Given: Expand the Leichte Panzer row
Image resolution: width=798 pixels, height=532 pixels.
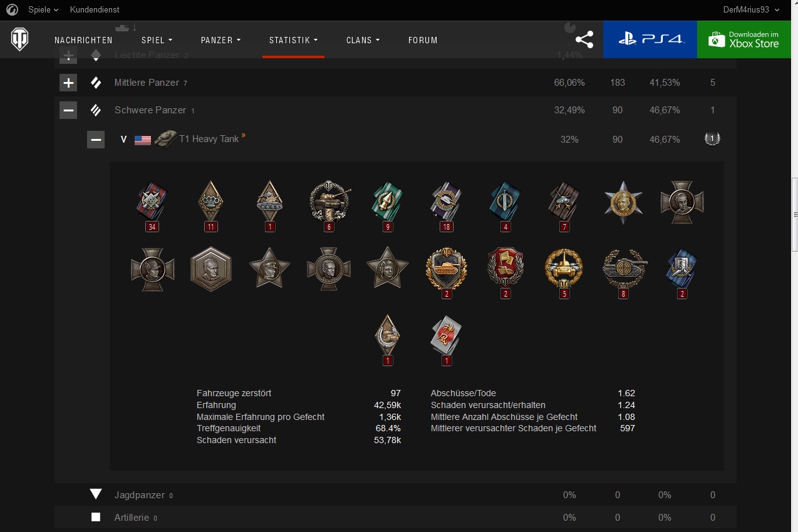Looking at the screenshot, I should 68,56.
